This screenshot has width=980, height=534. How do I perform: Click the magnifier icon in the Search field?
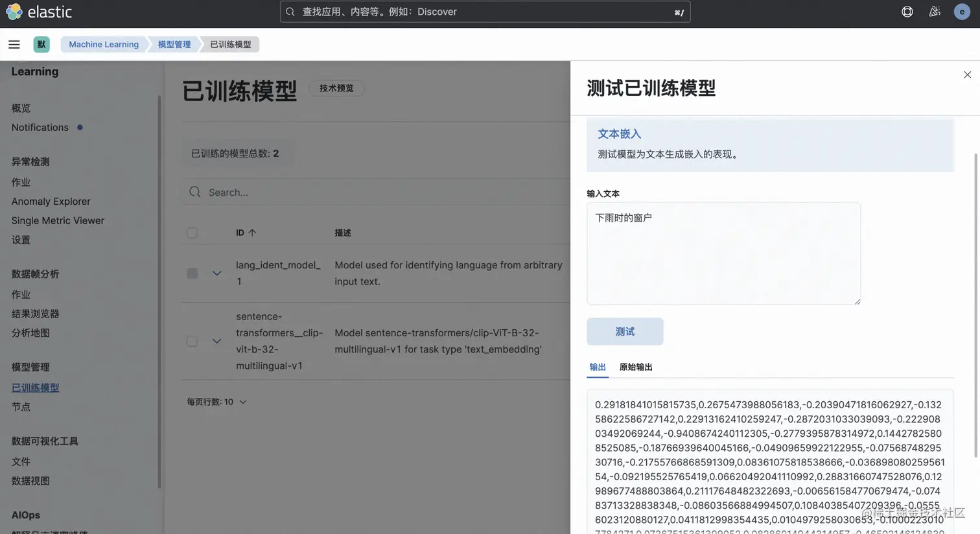point(194,192)
